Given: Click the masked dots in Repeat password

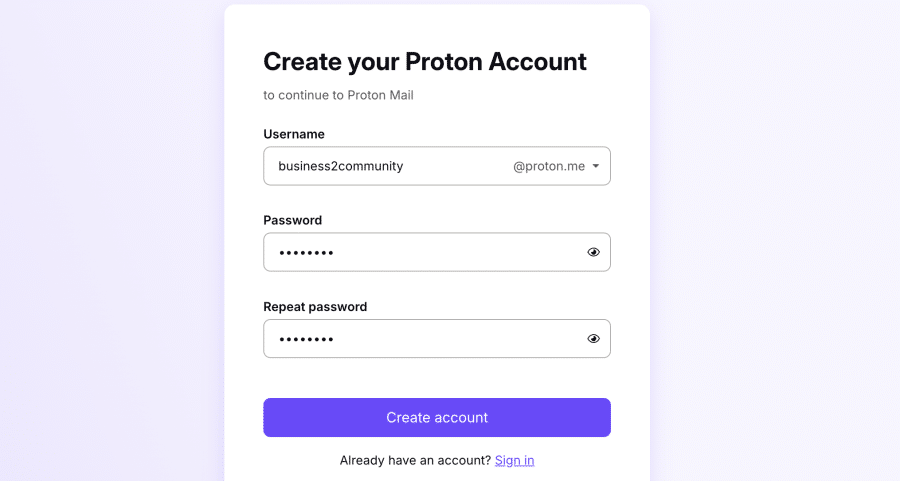Looking at the screenshot, I should tap(306, 340).
